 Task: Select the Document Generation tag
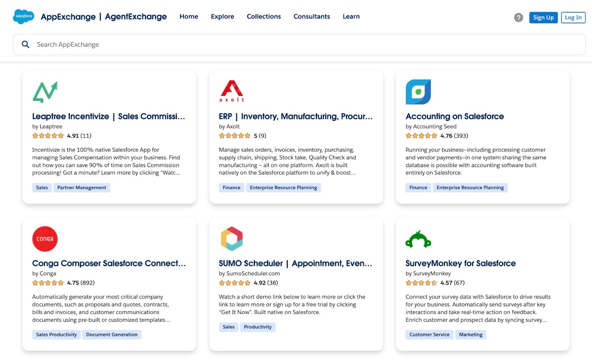click(112, 335)
